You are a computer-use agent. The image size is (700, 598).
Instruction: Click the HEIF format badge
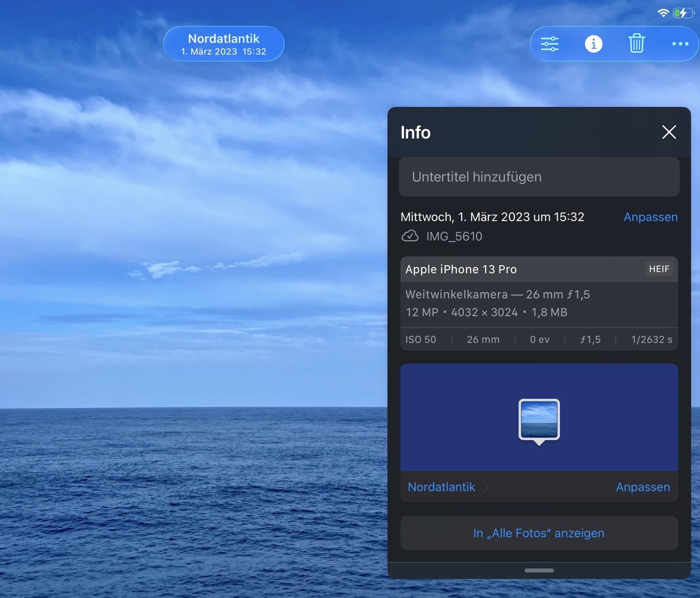(659, 269)
